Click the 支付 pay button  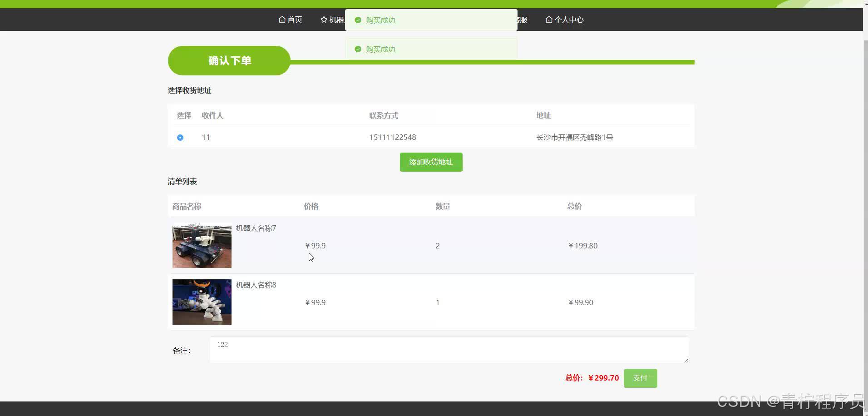640,378
